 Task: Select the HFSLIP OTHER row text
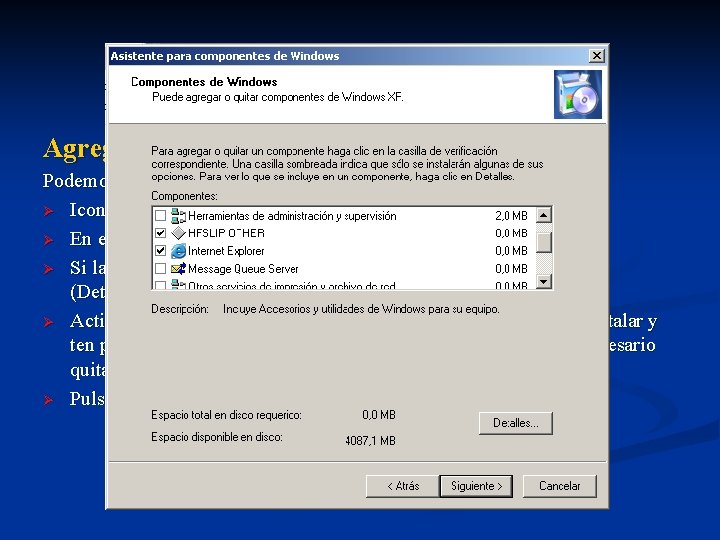tap(226, 233)
